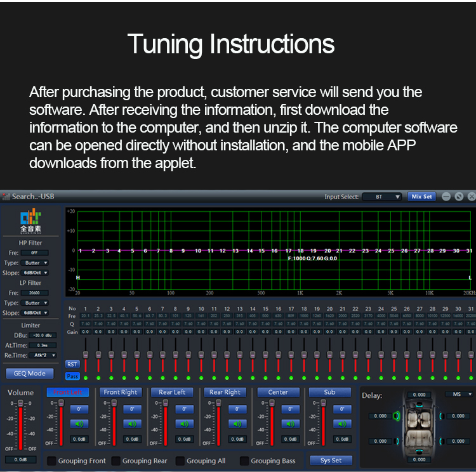This screenshot has width=476, height=472.
Task: Click the Front Right channel speaker icon
Action: click(131, 424)
